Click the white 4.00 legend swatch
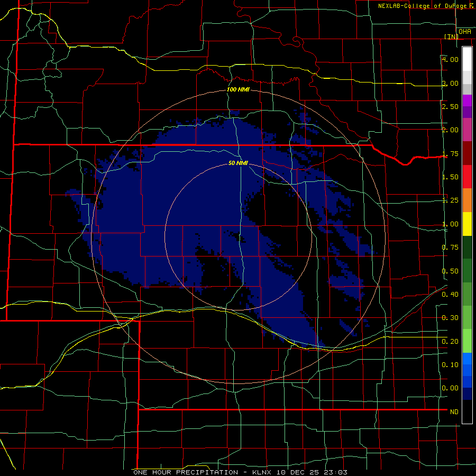 click(467, 59)
